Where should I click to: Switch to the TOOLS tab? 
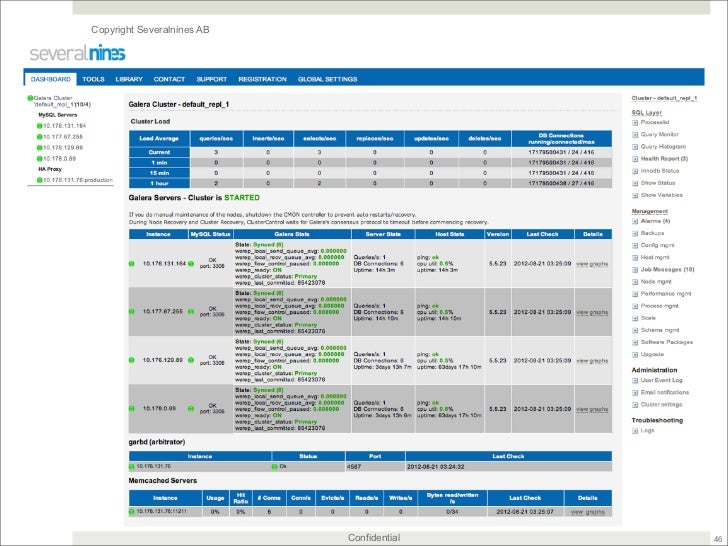(93, 78)
